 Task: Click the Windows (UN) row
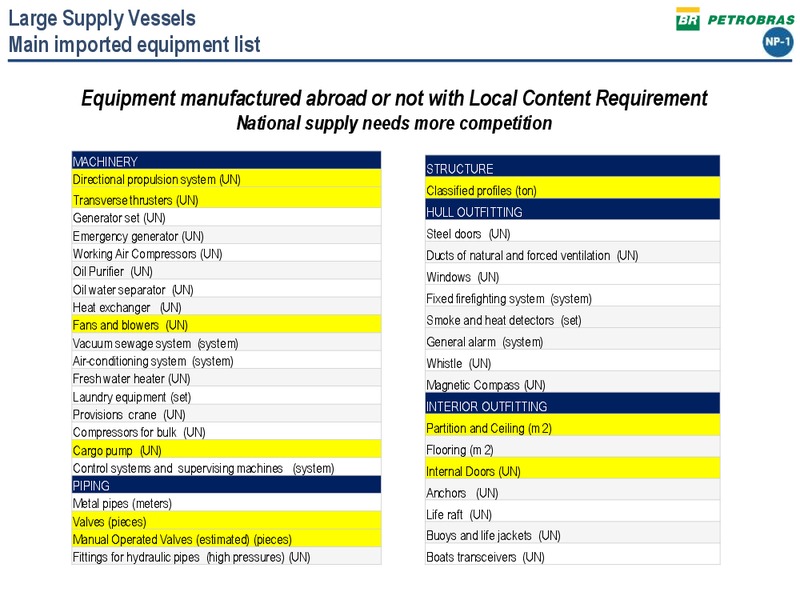[x=572, y=275]
